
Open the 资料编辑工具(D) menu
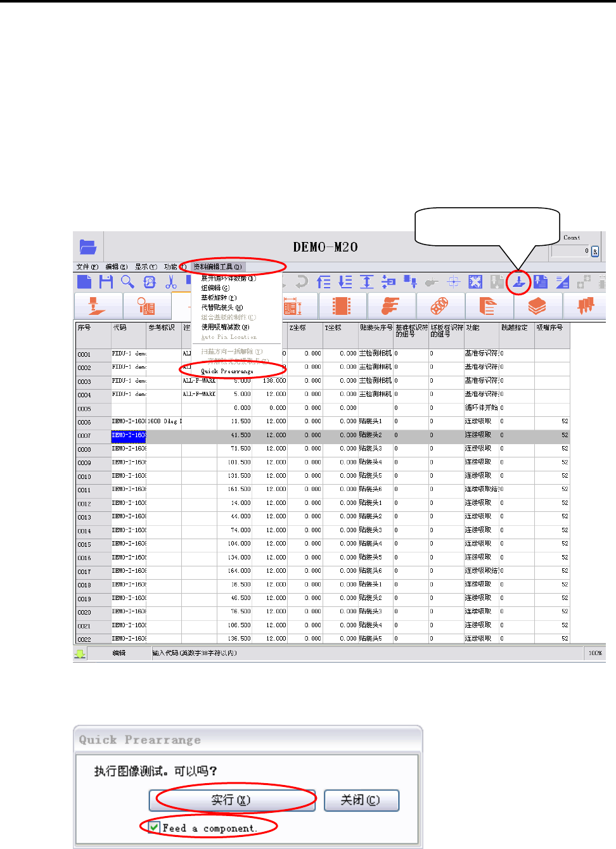coord(217,267)
